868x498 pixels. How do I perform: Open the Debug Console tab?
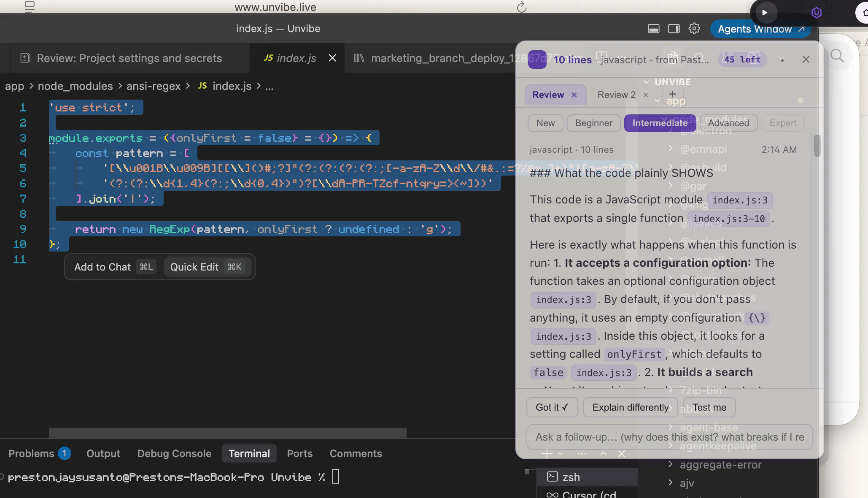174,453
